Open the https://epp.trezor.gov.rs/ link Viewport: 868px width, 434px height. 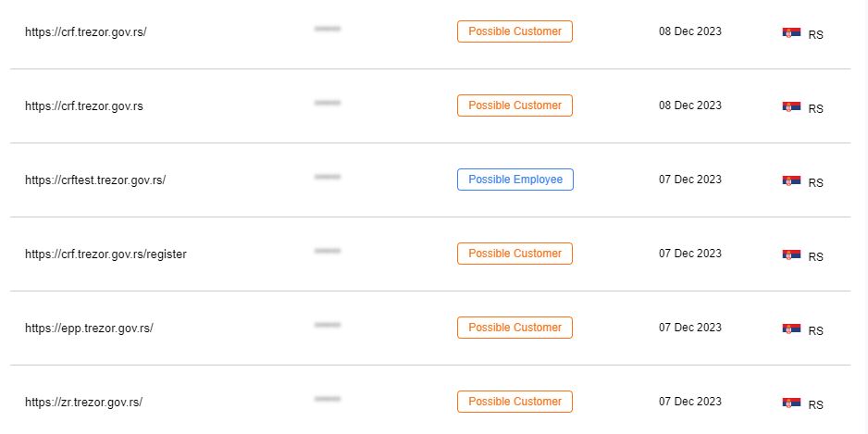coord(89,329)
